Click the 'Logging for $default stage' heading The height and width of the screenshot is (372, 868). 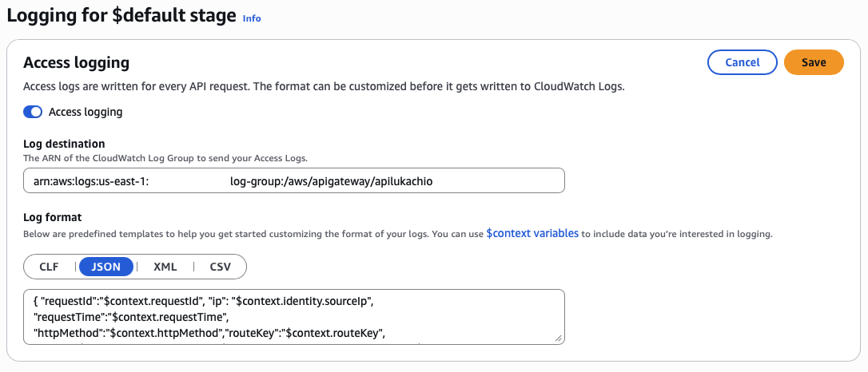[x=121, y=15]
